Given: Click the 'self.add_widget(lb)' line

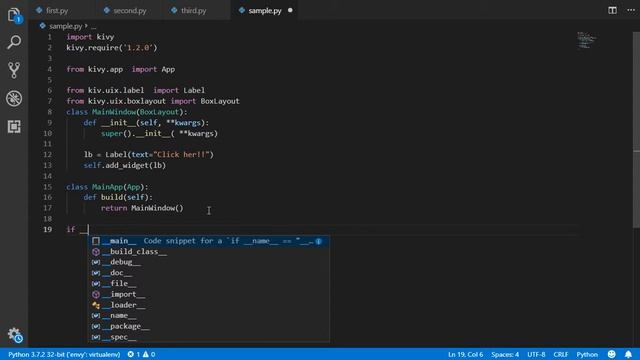Looking at the screenshot, I should [x=124, y=165].
